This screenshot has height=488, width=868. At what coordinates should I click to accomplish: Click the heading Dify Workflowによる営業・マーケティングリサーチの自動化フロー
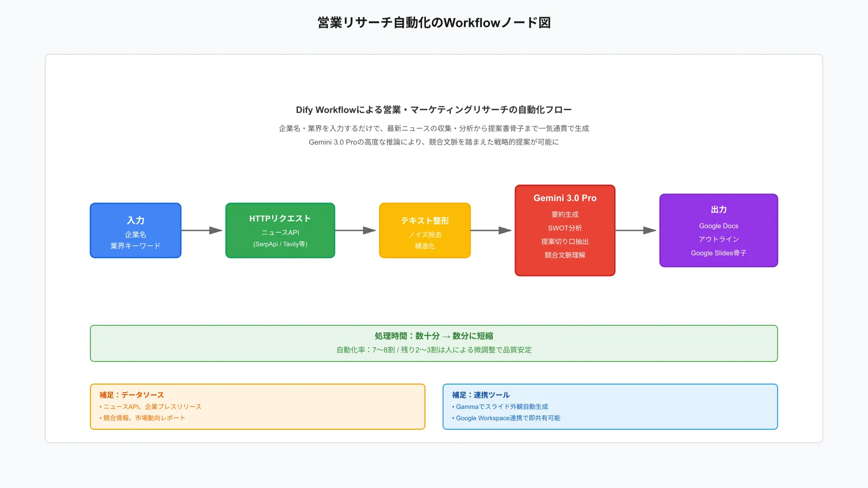pos(434,110)
